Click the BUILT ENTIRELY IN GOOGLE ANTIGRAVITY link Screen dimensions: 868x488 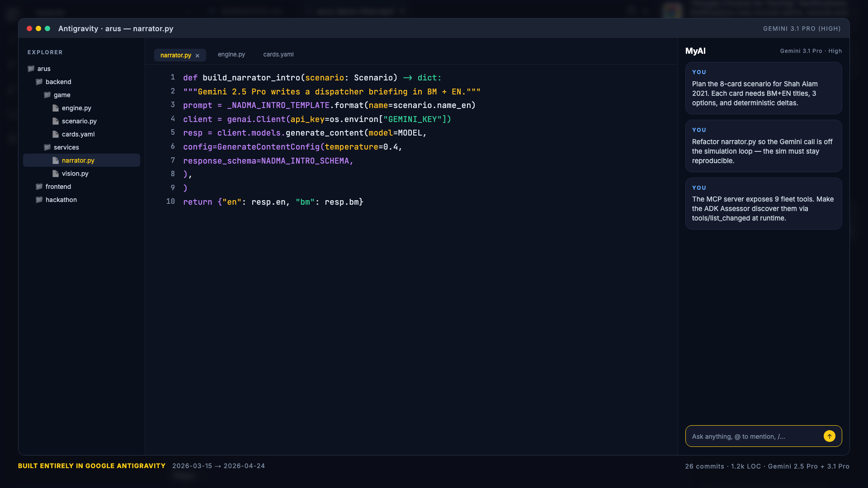91,465
